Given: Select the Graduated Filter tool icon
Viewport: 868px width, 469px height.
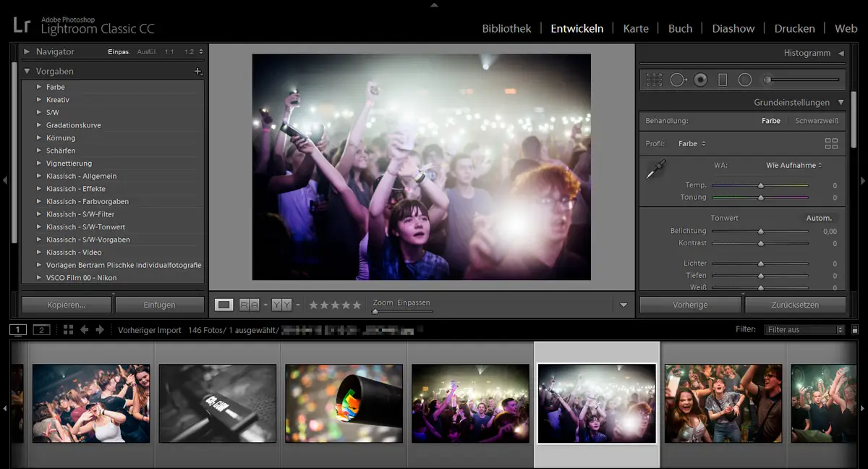Looking at the screenshot, I should coord(723,80).
